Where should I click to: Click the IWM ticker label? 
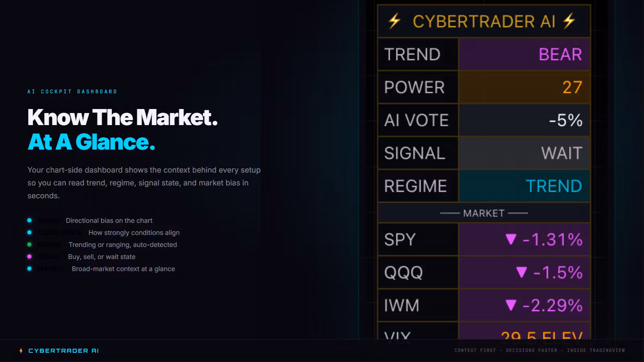(402, 306)
